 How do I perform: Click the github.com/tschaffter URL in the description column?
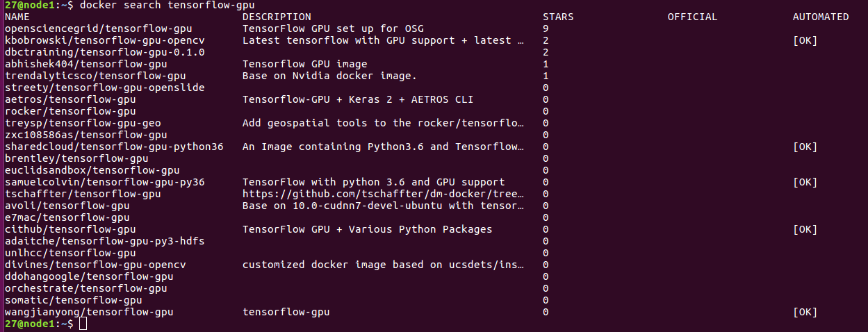(x=383, y=194)
